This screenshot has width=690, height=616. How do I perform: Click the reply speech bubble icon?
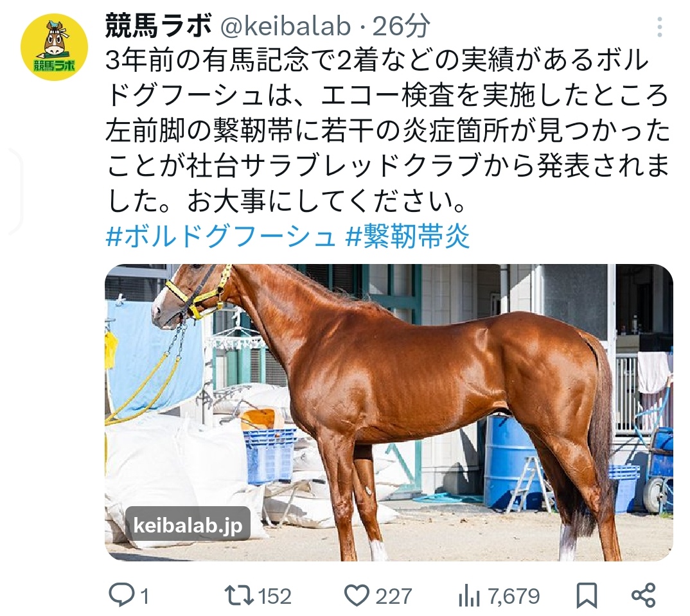click(x=121, y=595)
